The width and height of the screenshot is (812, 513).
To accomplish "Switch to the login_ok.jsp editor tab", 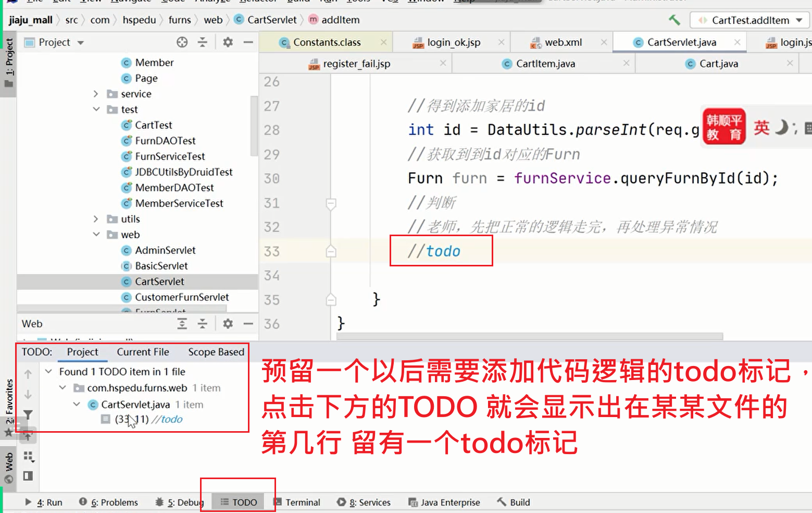I will pos(454,42).
